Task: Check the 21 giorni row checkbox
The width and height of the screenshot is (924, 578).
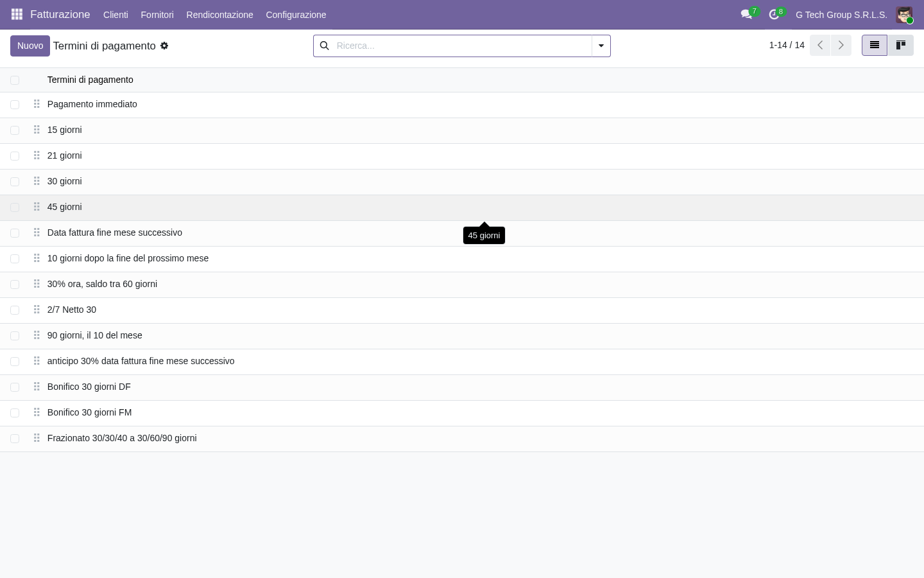Action: point(15,156)
